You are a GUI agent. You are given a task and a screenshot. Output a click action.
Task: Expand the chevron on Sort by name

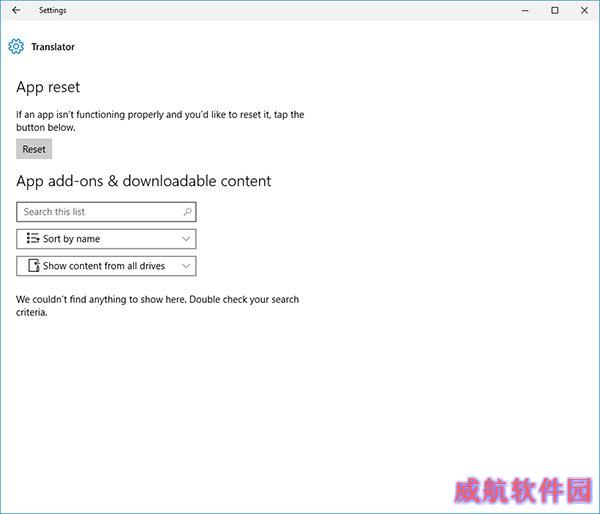coord(186,239)
